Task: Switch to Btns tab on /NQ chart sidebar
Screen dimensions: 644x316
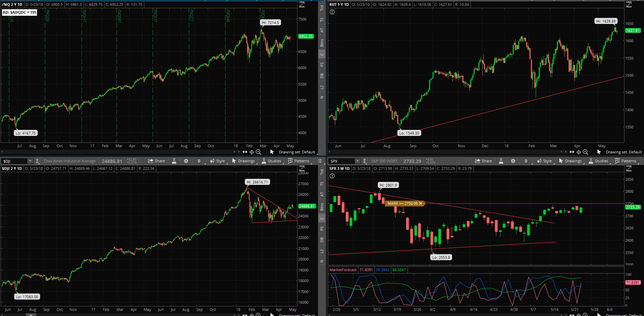Action: (x=322, y=43)
